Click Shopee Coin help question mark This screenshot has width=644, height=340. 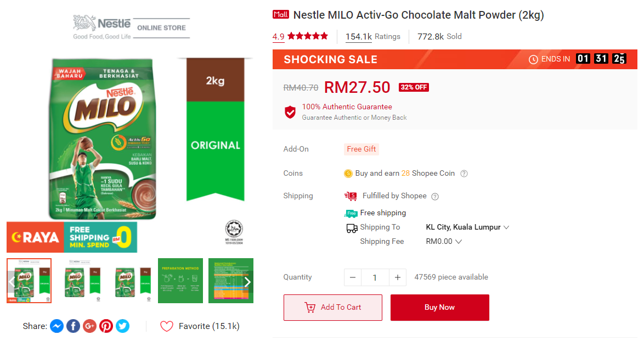click(x=464, y=174)
